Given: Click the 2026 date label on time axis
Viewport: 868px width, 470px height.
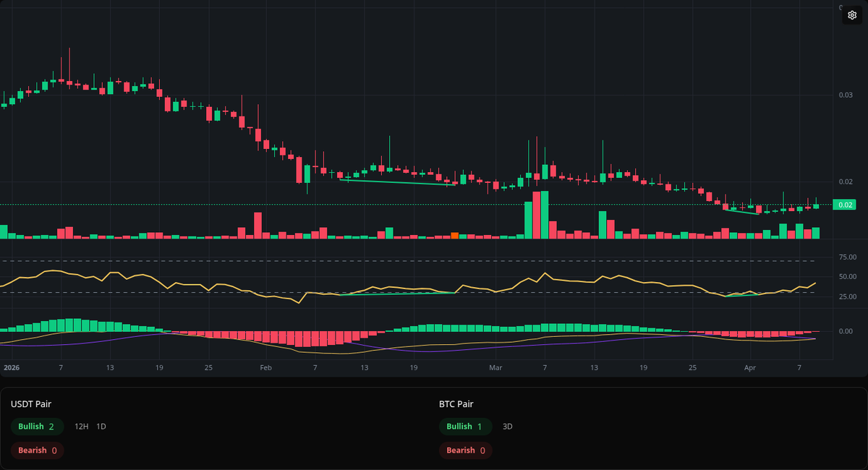Looking at the screenshot, I should (11, 367).
